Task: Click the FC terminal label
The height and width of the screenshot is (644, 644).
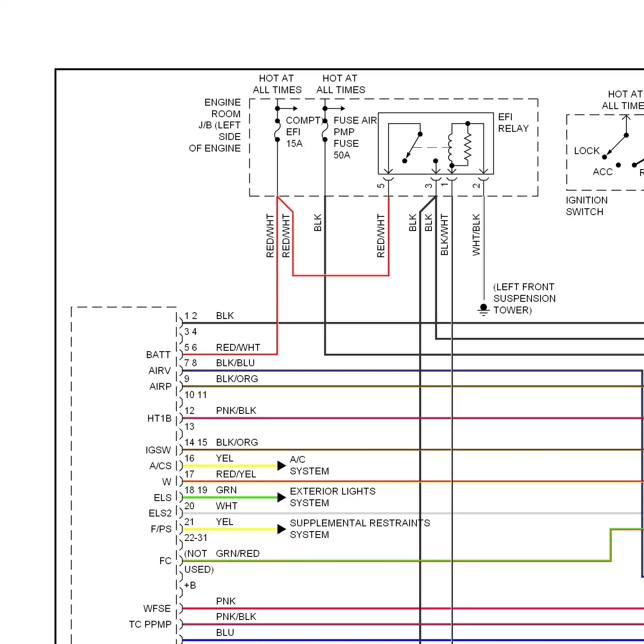Action: (x=165, y=561)
